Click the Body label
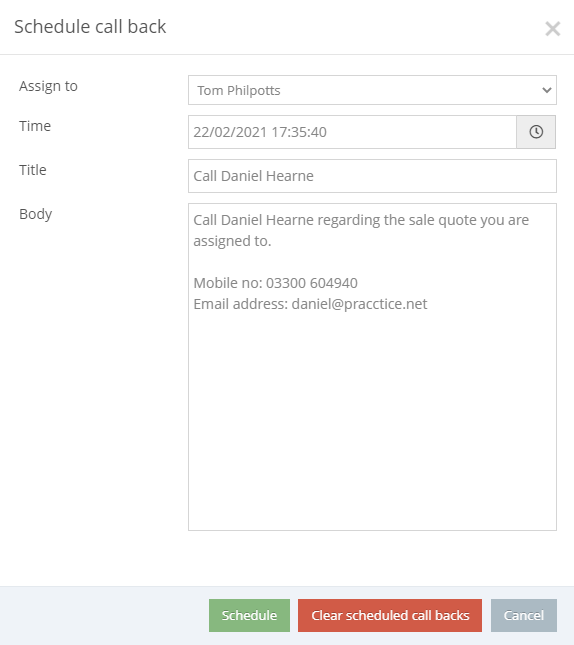Image resolution: width=574 pixels, height=645 pixels. click(35, 214)
